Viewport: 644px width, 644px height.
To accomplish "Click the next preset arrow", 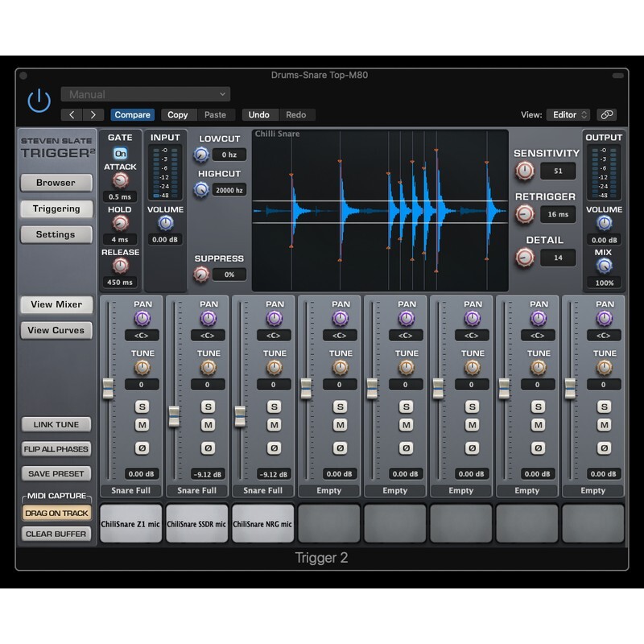I will pos(94,115).
